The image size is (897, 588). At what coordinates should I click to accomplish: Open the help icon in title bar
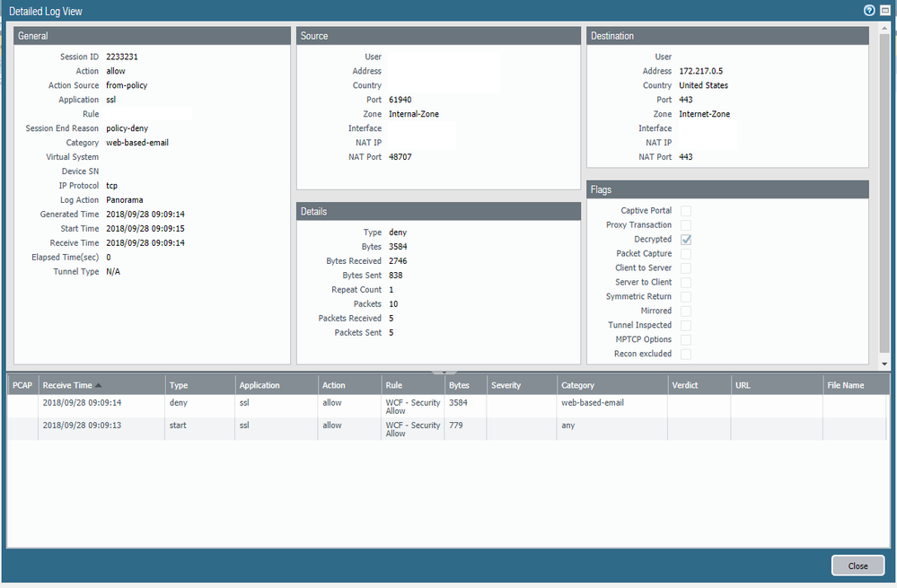[869, 10]
